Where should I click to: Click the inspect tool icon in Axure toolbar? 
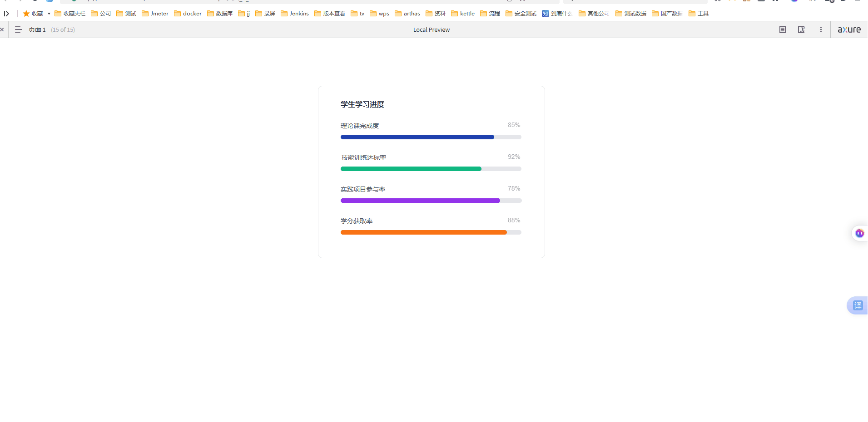click(x=802, y=29)
